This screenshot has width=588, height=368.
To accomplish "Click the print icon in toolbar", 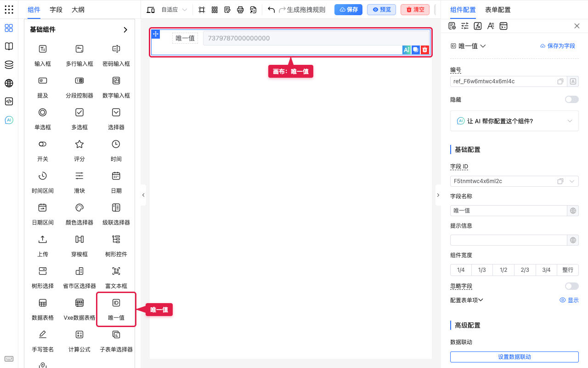I will pos(240,10).
